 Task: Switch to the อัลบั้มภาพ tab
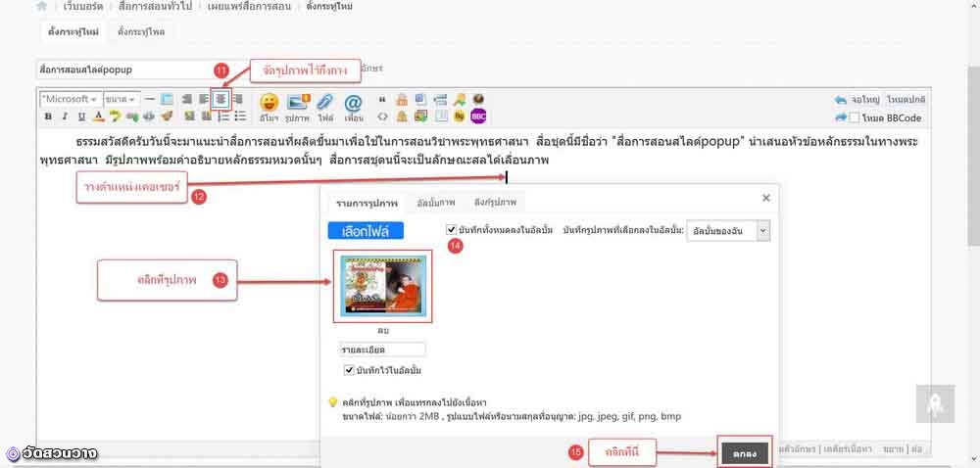pos(434,203)
